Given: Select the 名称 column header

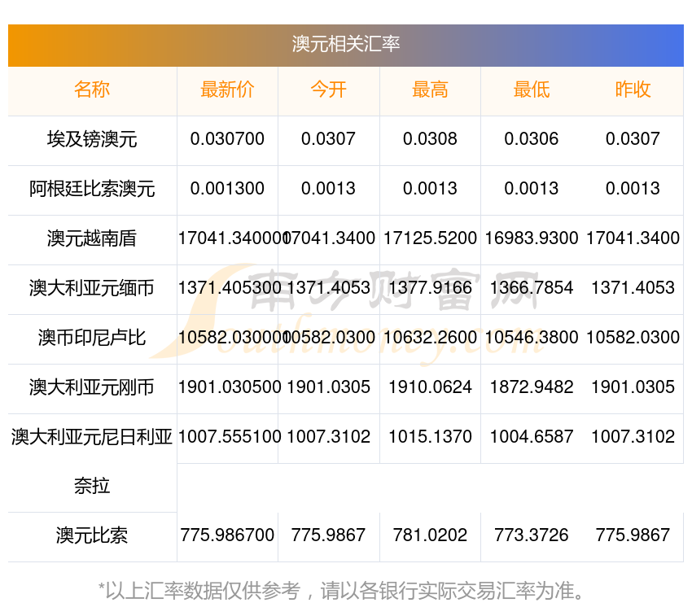Looking at the screenshot, I should 92,90.
